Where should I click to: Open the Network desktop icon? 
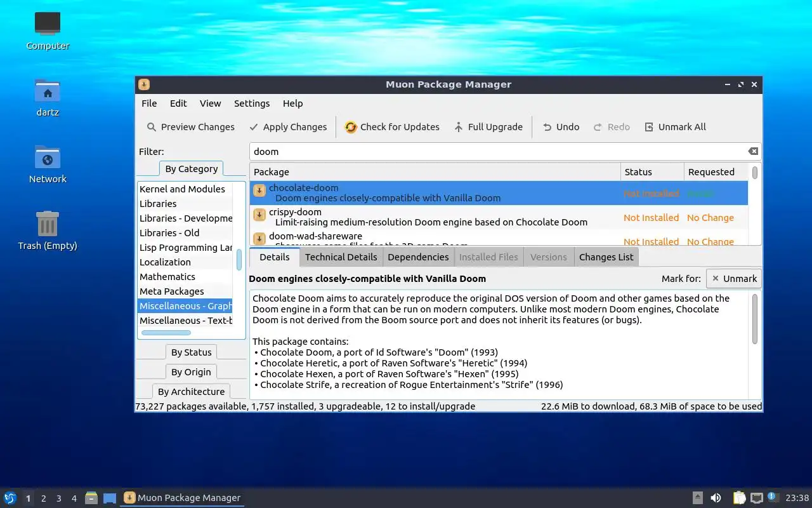point(48,164)
